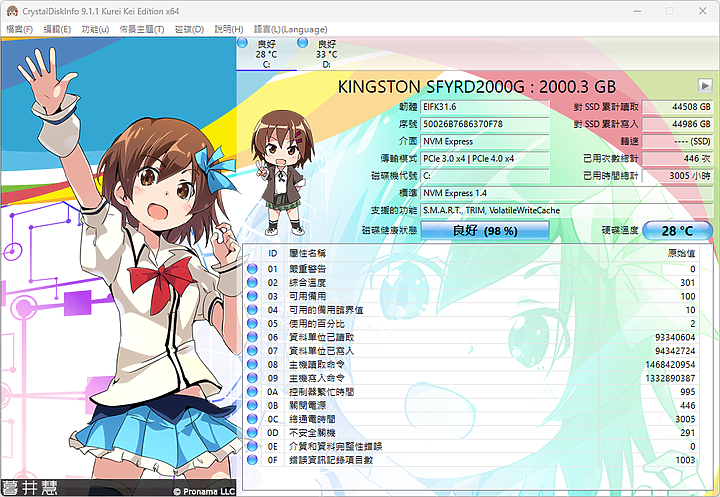Click the chibi character image near drive info

click(x=281, y=173)
